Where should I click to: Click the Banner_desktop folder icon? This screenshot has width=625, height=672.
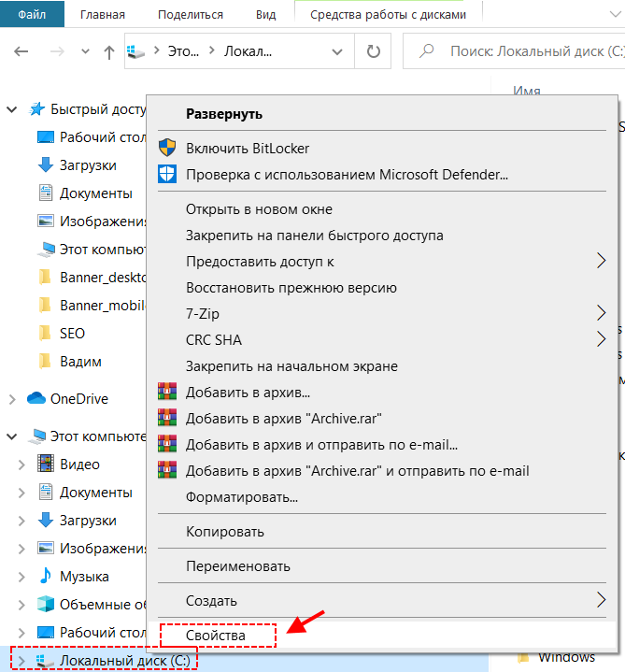click(x=46, y=278)
